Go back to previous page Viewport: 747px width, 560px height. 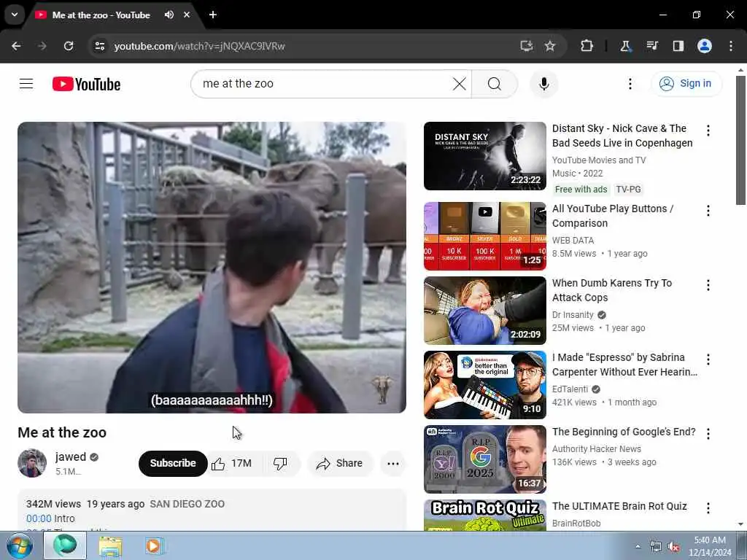coord(16,46)
